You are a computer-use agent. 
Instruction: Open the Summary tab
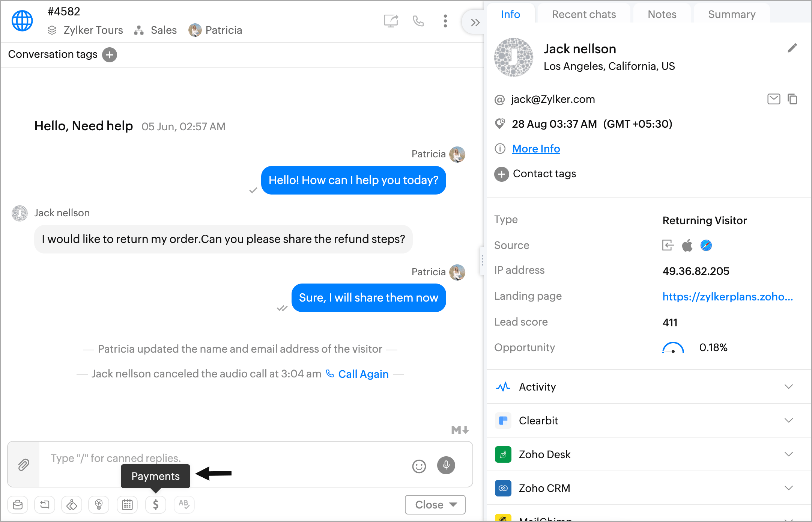pos(731,14)
